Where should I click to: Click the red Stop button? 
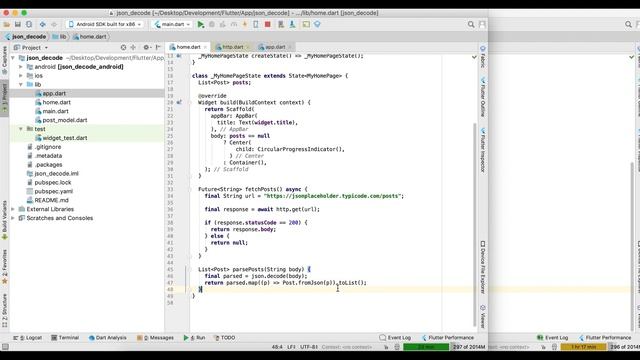267,24
